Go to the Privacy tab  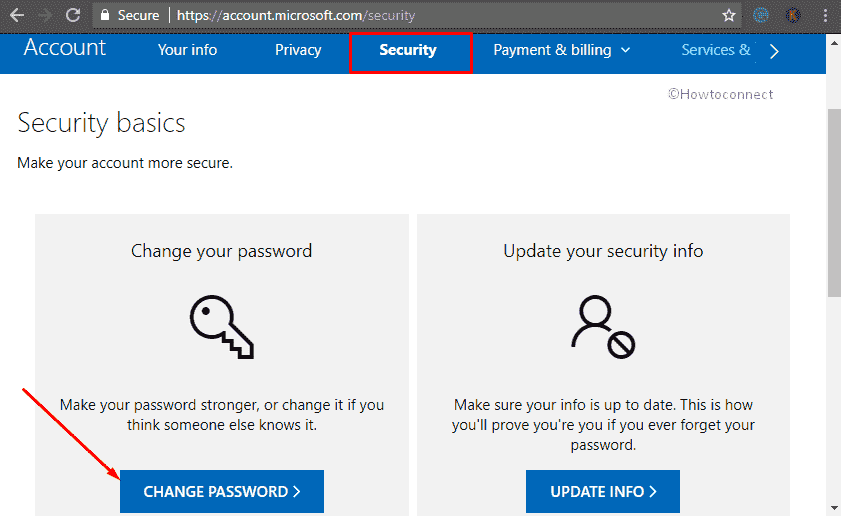tap(298, 50)
